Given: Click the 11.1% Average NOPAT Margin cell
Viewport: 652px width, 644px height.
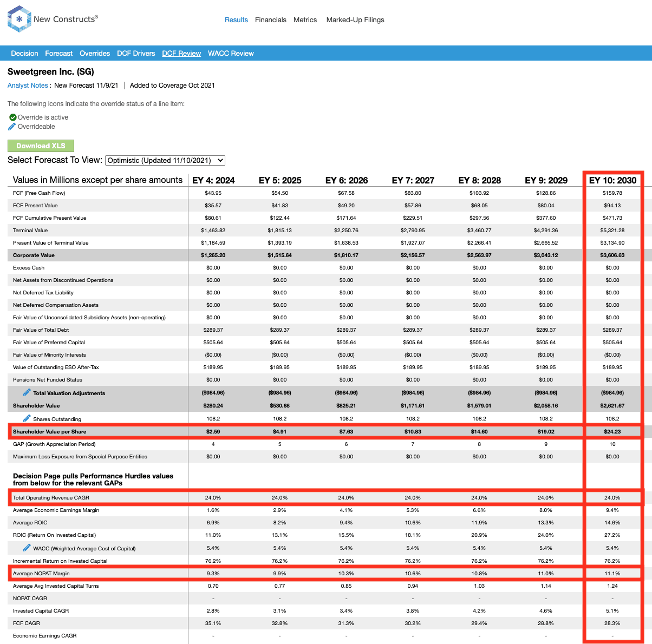Looking at the screenshot, I should tap(612, 574).
